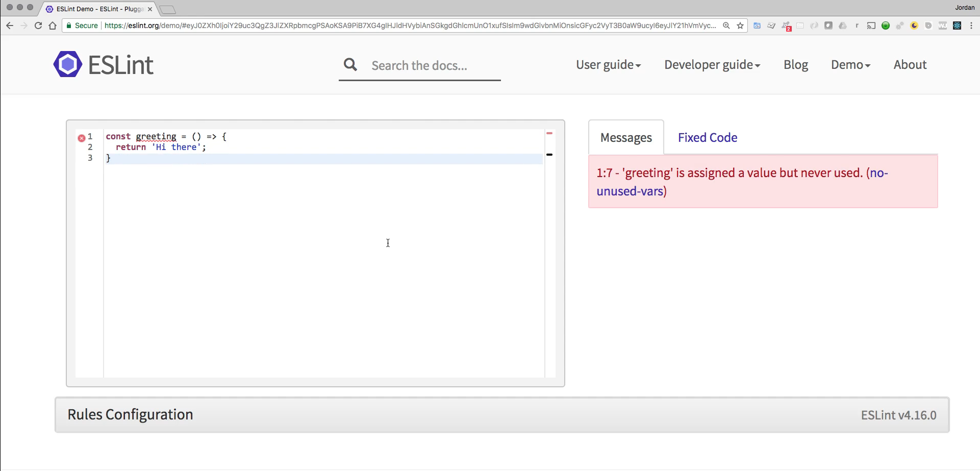This screenshot has height=471, width=980.
Task: Expand the Rules Configuration panel
Action: click(x=502, y=415)
